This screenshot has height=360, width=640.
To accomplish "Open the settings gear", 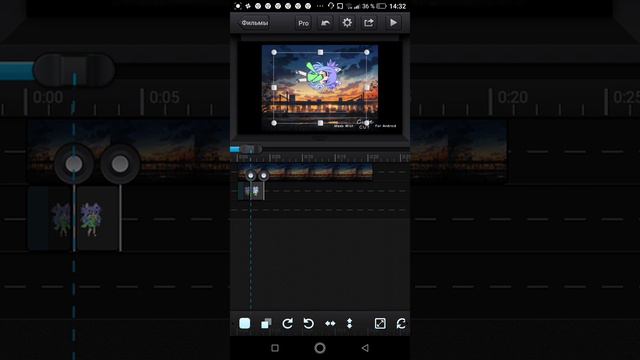I will click(x=347, y=23).
